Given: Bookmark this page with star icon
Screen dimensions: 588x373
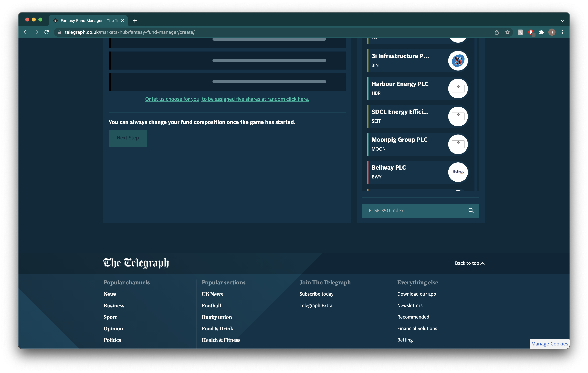Looking at the screenshot, I should pyautogui.click(x=507, y=32).
